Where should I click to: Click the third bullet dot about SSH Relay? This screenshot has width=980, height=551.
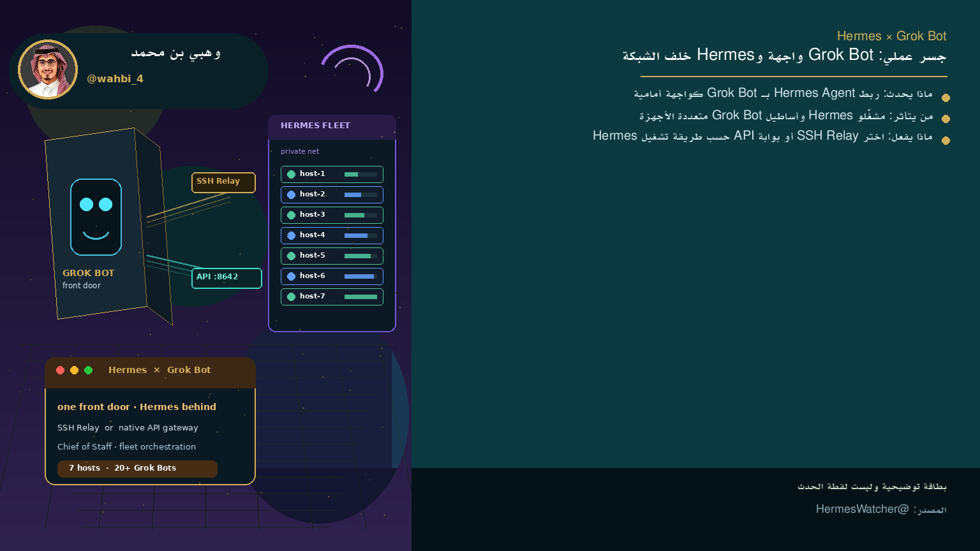946,140
